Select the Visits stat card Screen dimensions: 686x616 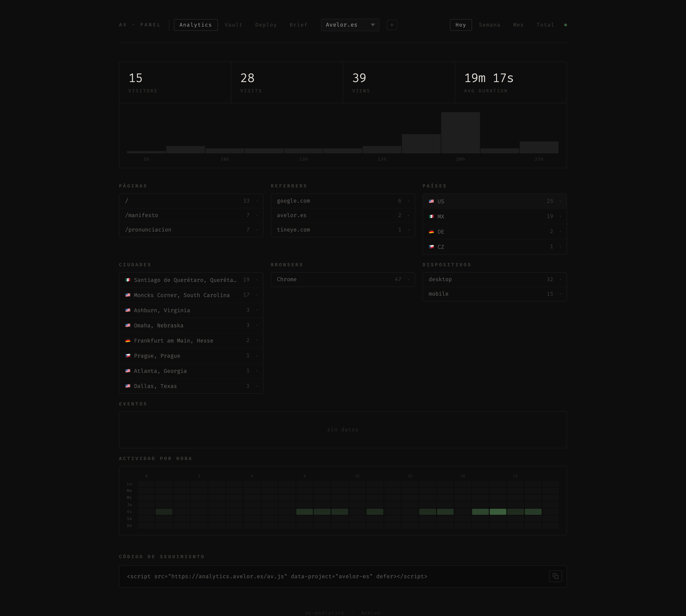[x=287, y=83]
